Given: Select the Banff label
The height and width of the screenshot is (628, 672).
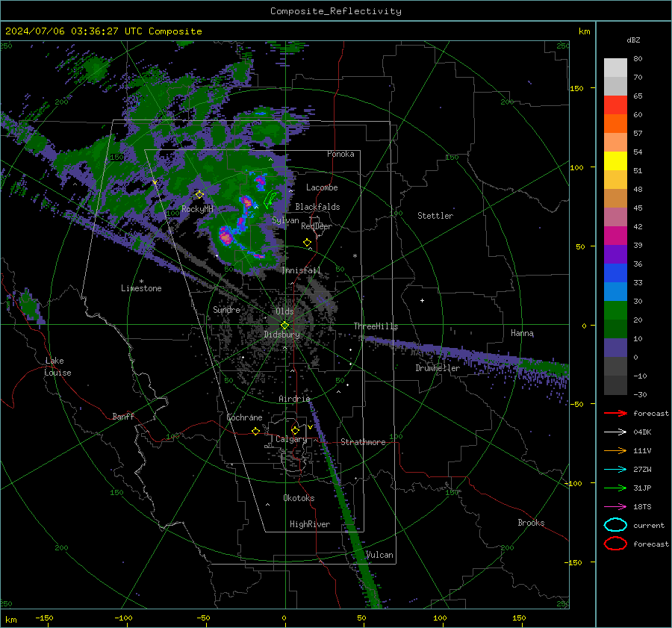Looking at the screenshot, I should (123, 416).
